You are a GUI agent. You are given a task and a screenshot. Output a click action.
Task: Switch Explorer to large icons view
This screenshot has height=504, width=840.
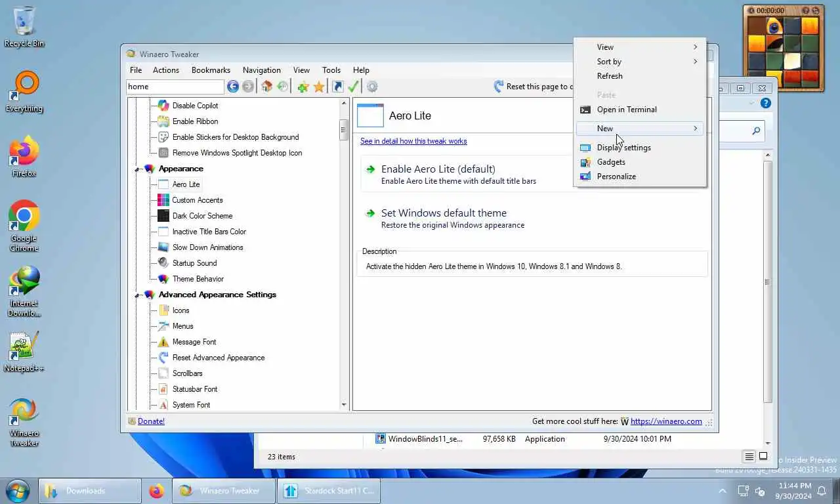click(x=763, y=456)
